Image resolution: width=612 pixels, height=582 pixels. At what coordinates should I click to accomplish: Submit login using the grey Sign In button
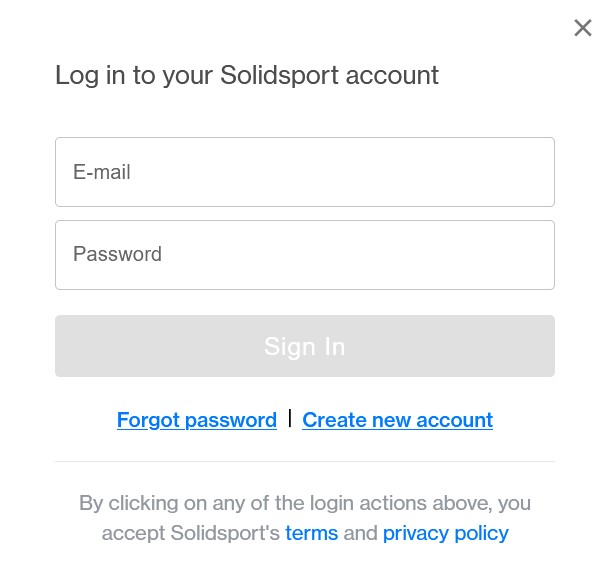point(304,346)
